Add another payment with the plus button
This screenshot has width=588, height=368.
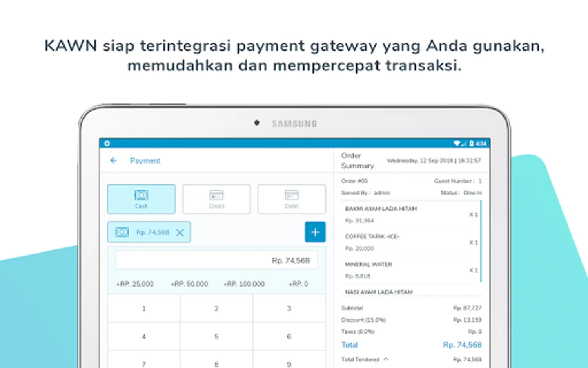click(315, 232)
